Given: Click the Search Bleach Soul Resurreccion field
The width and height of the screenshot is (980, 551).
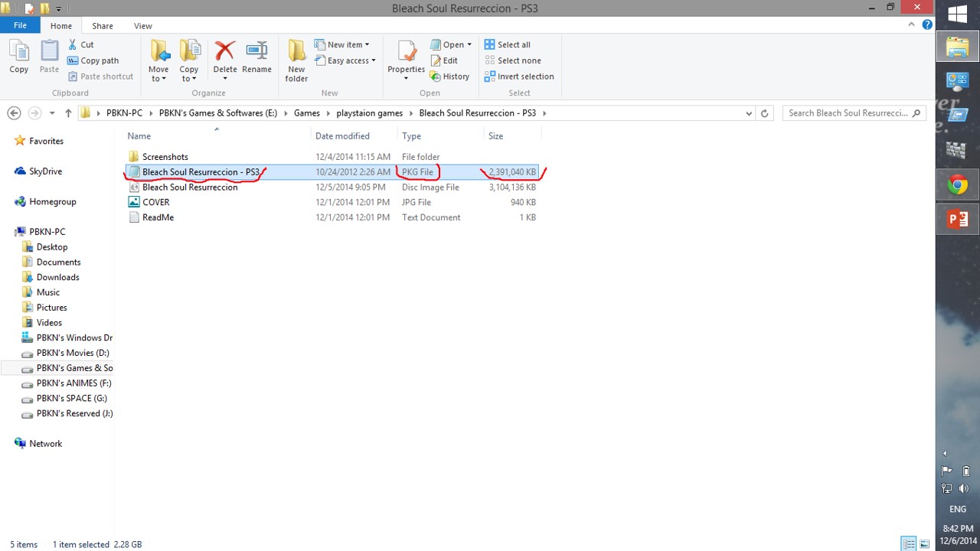Looking at the screenshot, I should coord(847,113).
